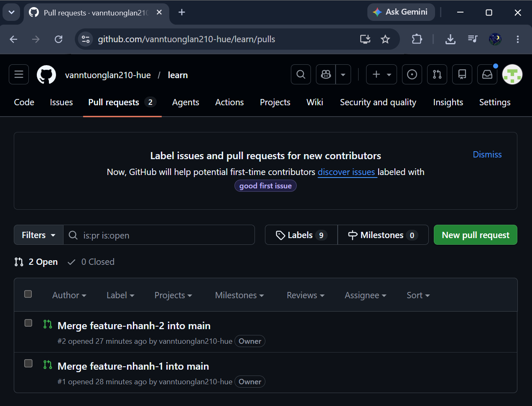Open the Labels 9 button
The image size is (532, 406).
[301, 235]
